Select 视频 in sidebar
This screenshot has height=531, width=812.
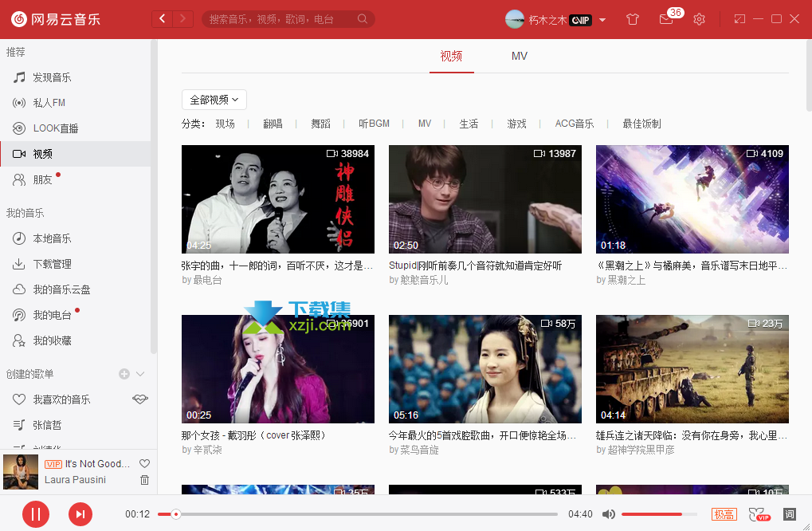pos(76,154)
